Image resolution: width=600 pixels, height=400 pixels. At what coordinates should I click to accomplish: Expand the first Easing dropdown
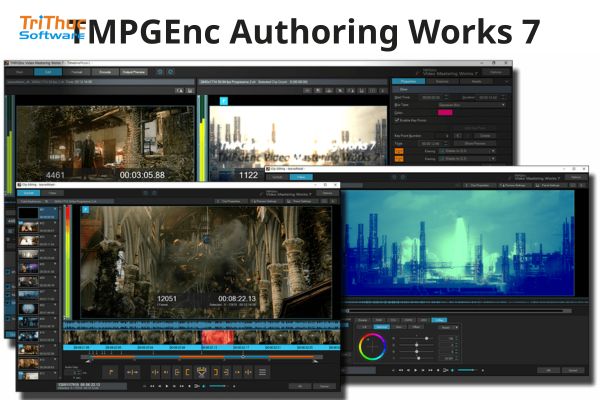[x=467, y=151]
